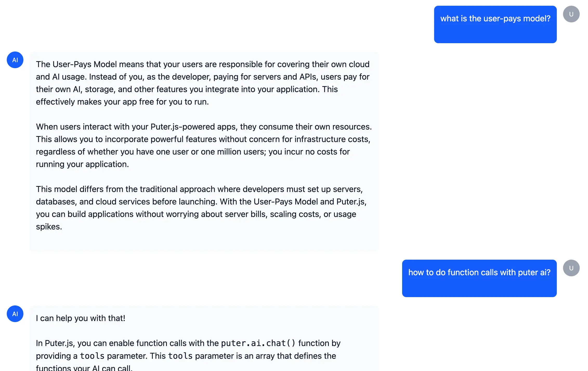
Task: Click the second 'tools' code snippet
Action: (x=180, y=356)
